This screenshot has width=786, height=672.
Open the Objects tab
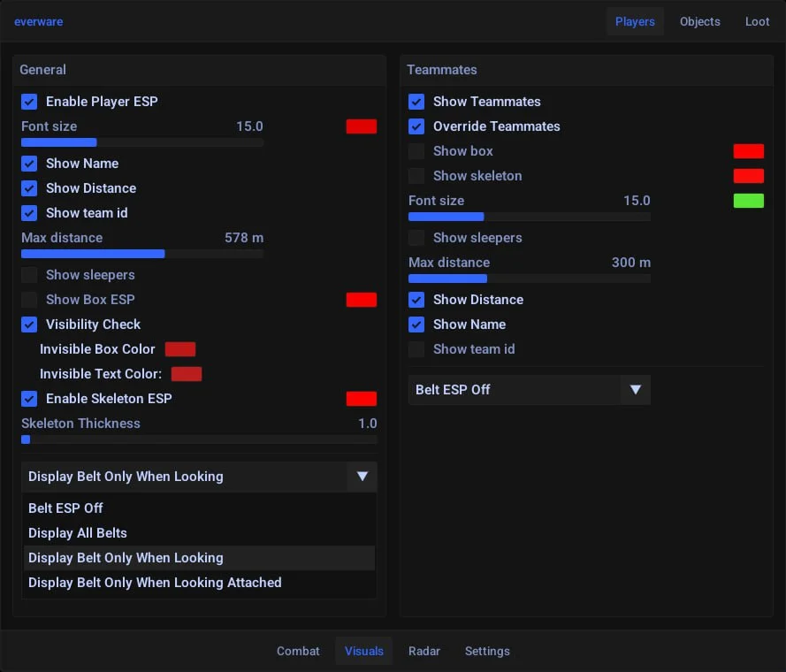coord(699,21)
